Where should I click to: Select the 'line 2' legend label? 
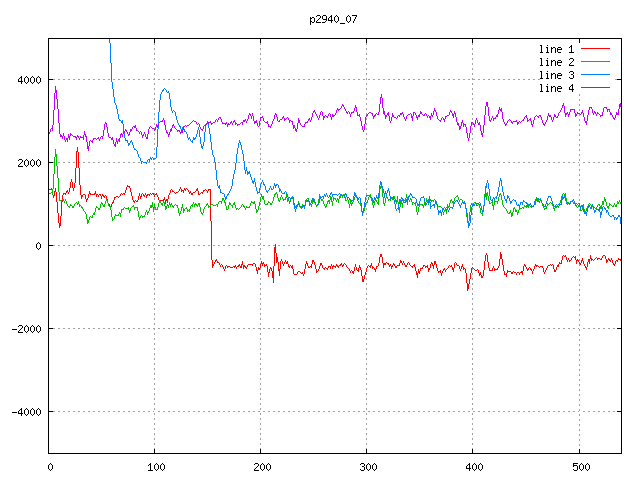[x=558, y=62]
